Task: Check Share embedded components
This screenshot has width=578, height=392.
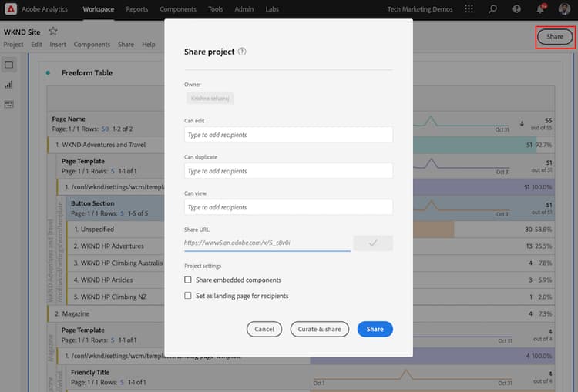Action: click(x=188, y=280)
